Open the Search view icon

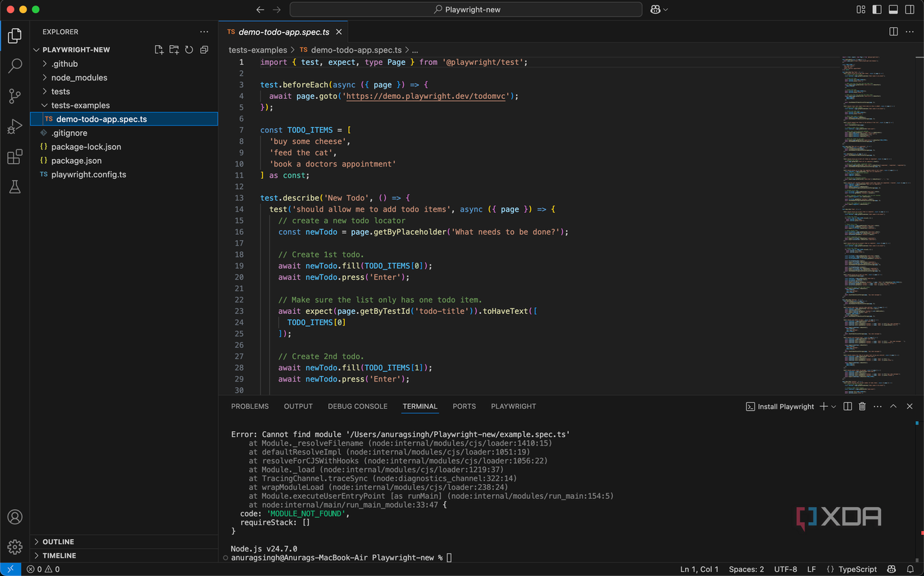click(14, 66)
